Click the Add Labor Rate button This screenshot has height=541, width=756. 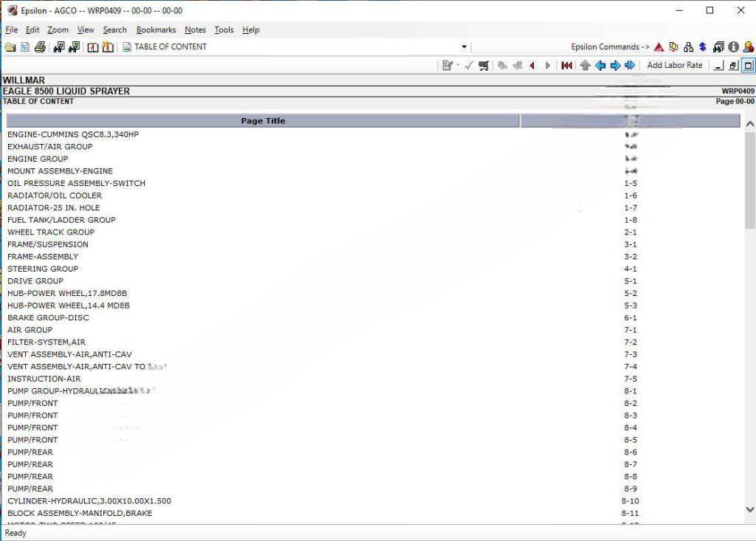(675, 65)
